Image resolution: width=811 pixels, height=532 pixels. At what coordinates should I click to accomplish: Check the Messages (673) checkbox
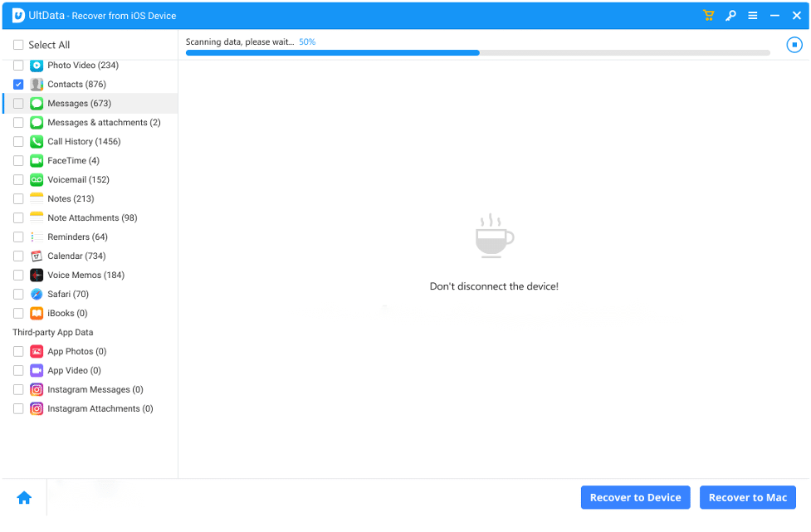[x=18, y=104]
